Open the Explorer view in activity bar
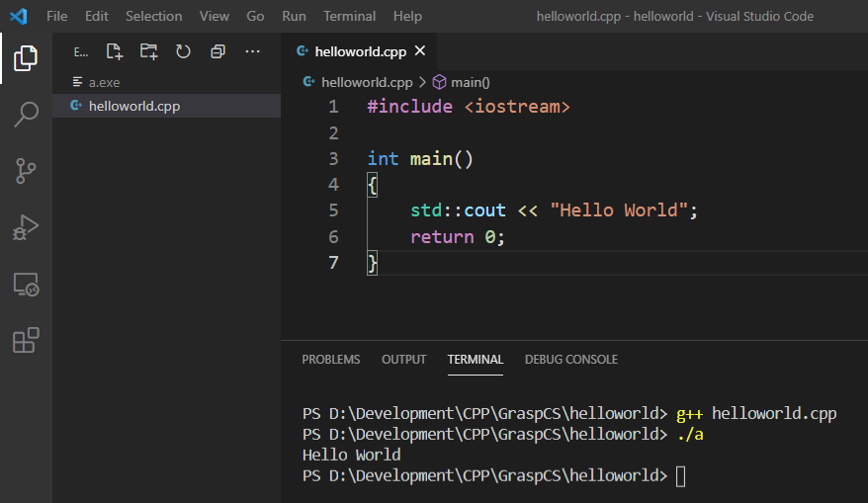The width and height of the screenshot is (868, 503). [x=26, y=58]
